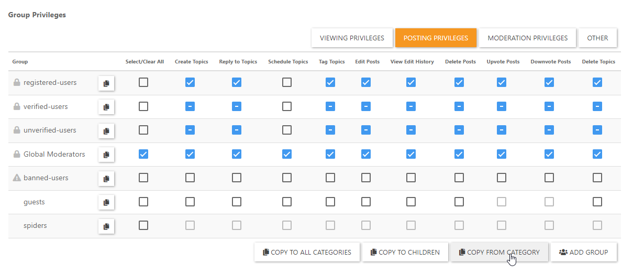644x274 pixels.
Task: Click copy icon for Global Moderators row
Action: click(106, 155)
